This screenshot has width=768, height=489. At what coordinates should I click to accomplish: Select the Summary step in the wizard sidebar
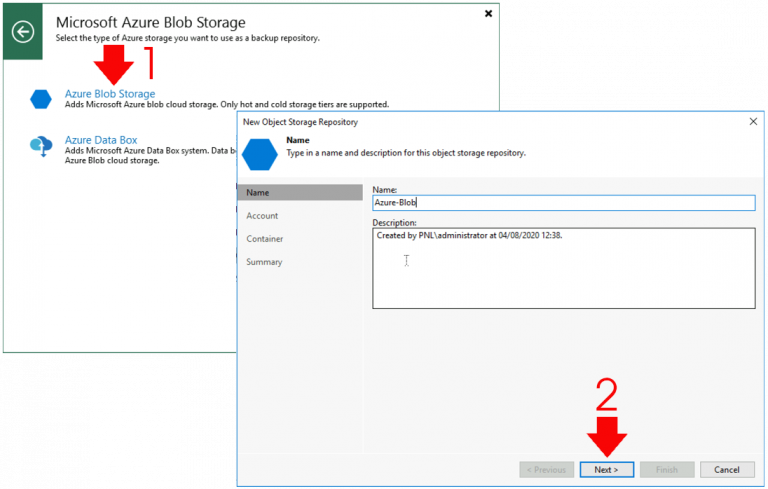click(264, 262)
